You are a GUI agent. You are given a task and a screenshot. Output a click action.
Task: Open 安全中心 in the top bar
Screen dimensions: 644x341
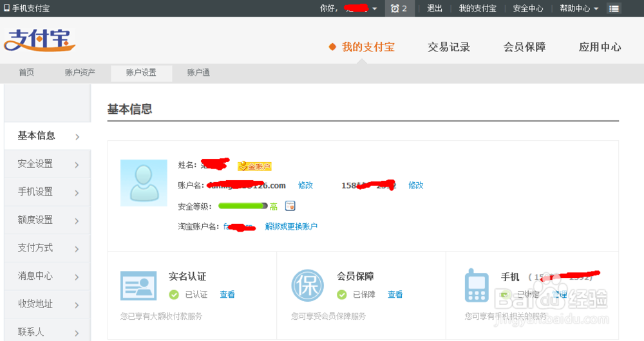coord(528,8)
